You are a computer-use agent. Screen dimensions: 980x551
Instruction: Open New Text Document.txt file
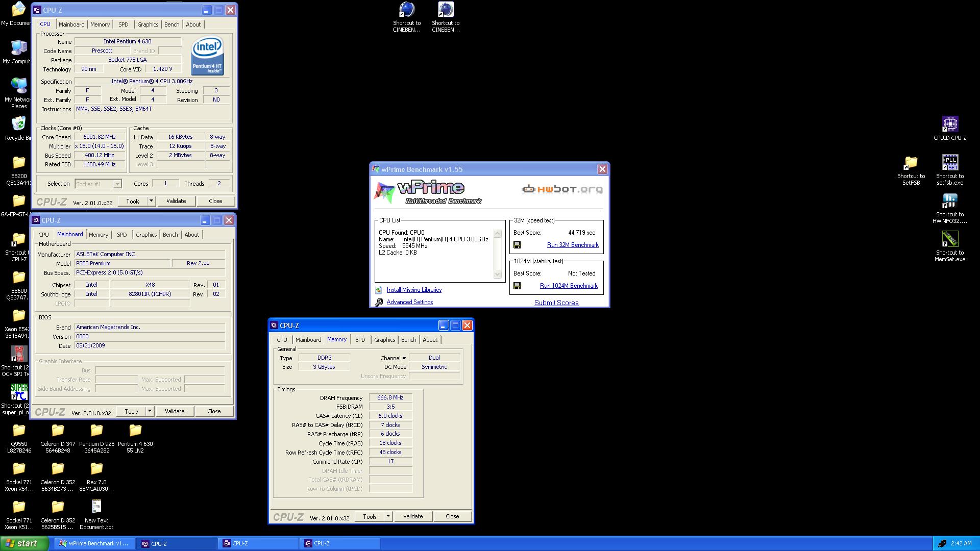pos(96,507)
